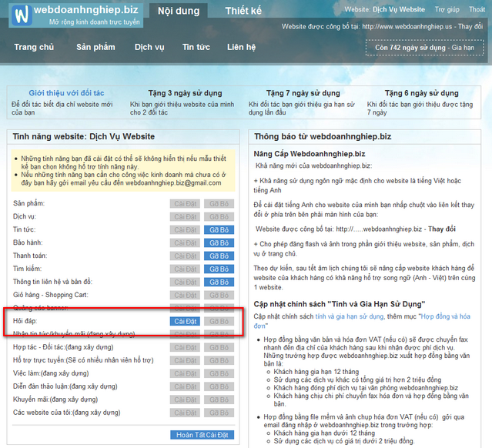Screen dimensions: 492x448
Task: Click Tặng 6 ngày sử dụng heading
Action: [422, 93]
